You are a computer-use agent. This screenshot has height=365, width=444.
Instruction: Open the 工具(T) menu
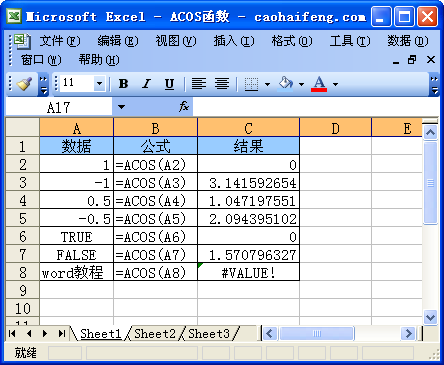coord(350,41)
